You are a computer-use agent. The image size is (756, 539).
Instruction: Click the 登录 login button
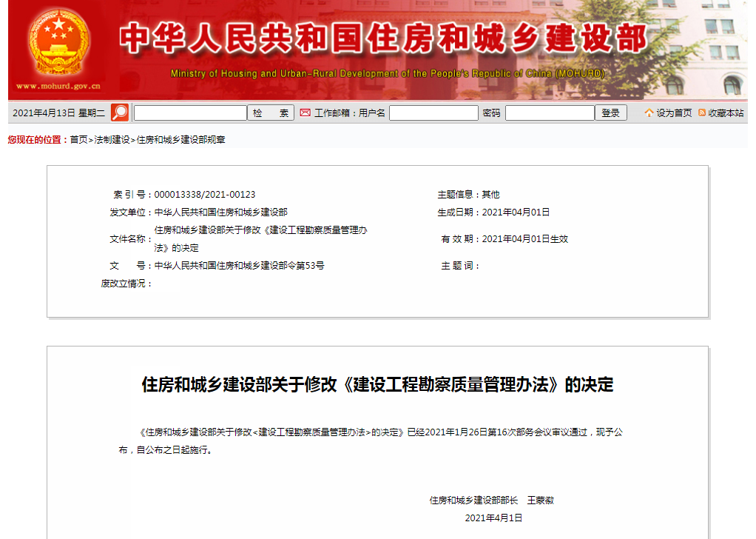611,113
